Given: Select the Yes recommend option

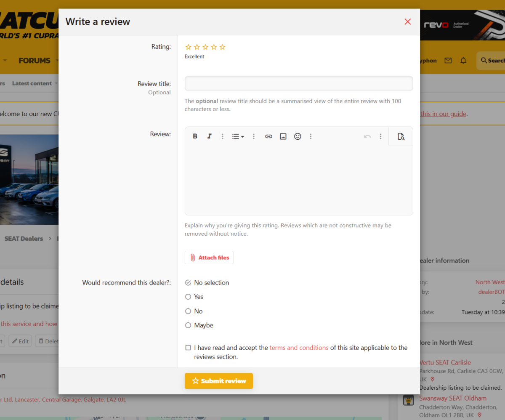Looking at the screenshot, I should point(188,297).
